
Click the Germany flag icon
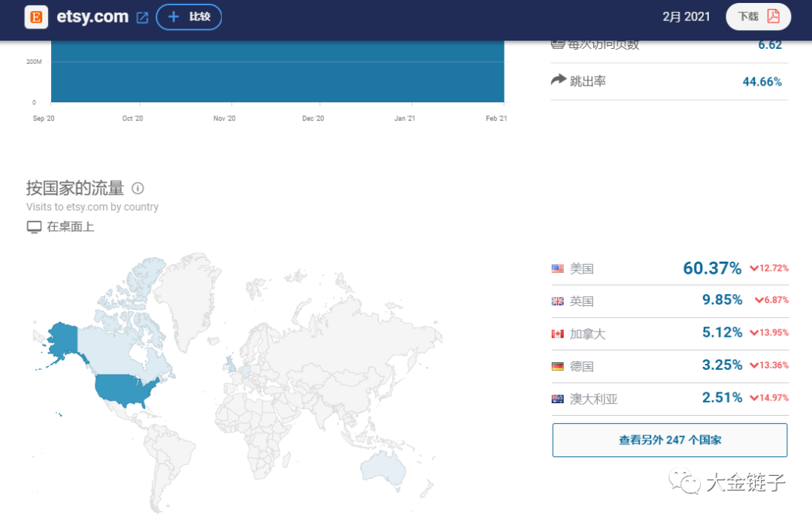tap(558, 366)
